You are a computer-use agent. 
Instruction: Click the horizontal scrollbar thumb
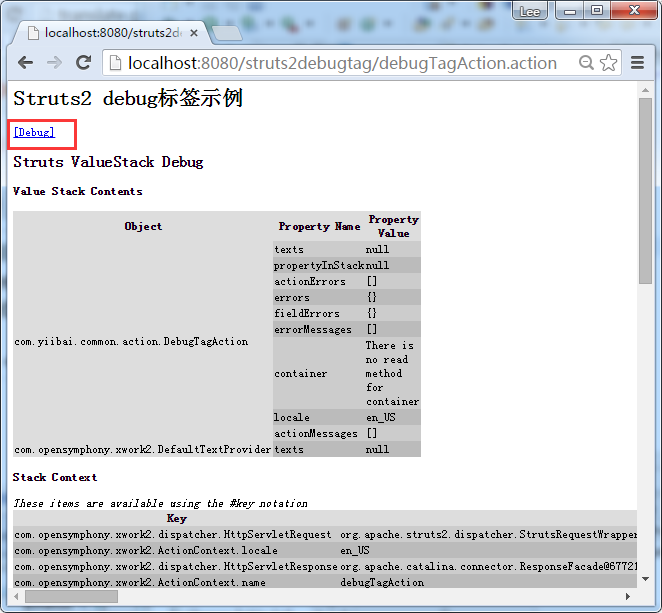70,596
